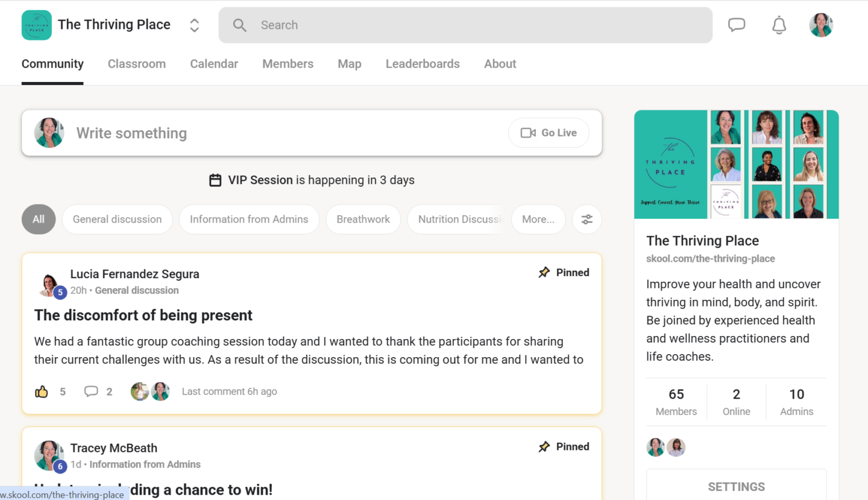This screenshot has height=500, width=868.
Task: Open skool.com/the-thriving-place sidebar link
Action: 711,259
